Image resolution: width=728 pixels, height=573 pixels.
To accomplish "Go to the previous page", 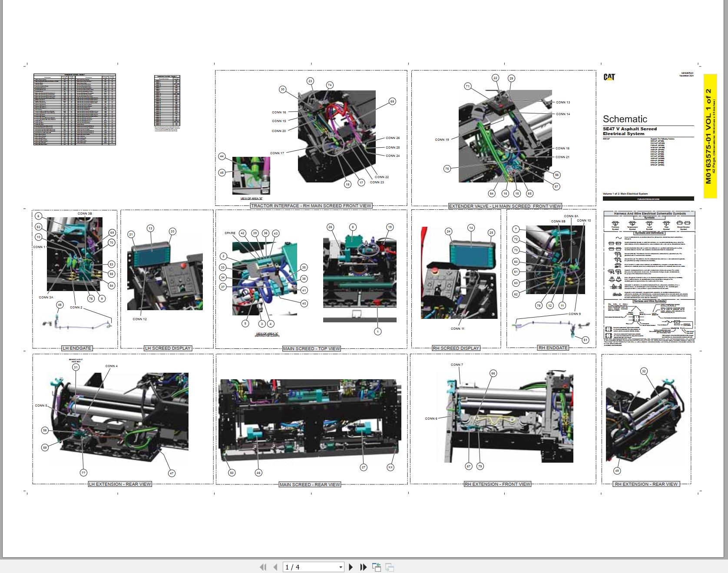I will pos(275,567).
